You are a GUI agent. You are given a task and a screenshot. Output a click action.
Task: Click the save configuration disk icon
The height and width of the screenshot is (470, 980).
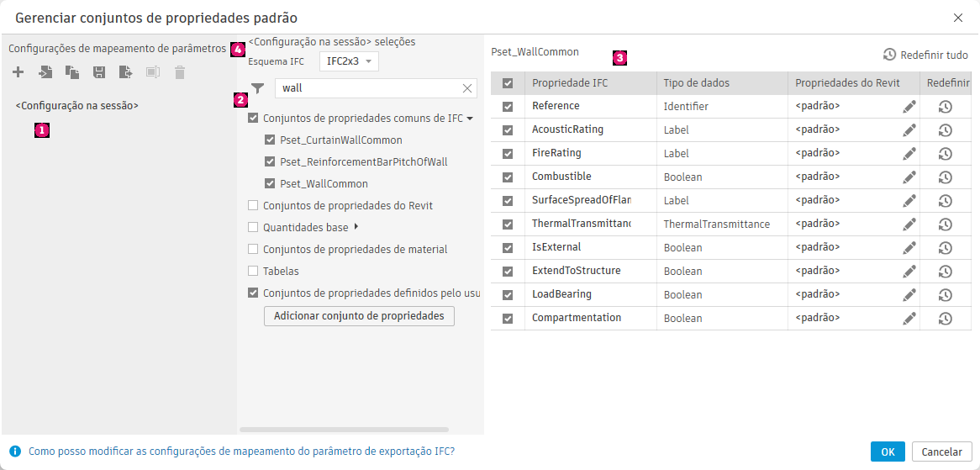pyautogui.click(x=99, y=72)
